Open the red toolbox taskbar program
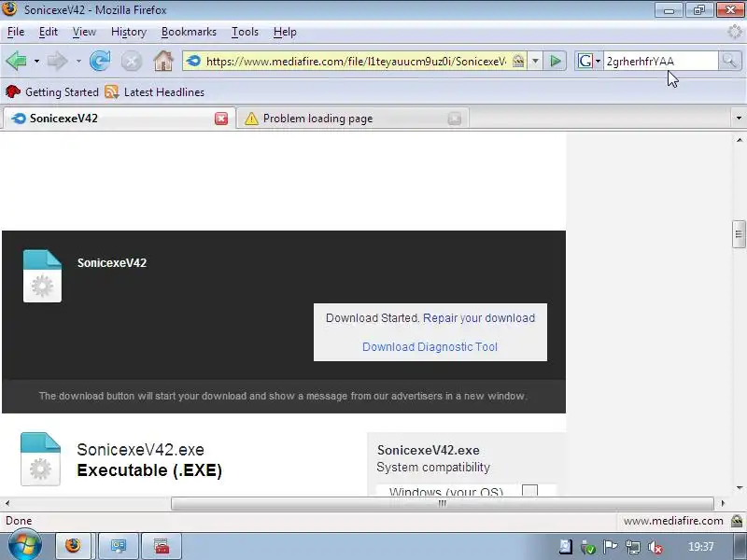Screen dimensions: 747x560 point(162,546)
